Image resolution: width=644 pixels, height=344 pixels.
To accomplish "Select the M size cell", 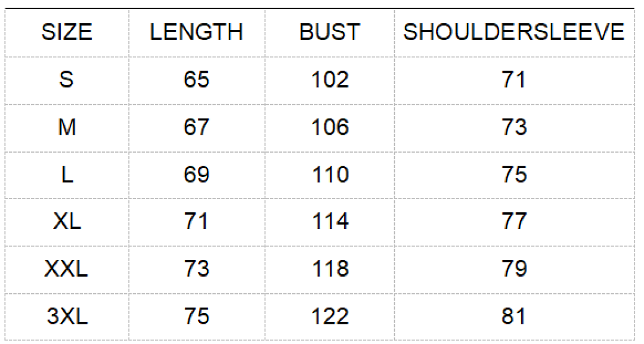I will pyautogui.click(x=67, y=126).
